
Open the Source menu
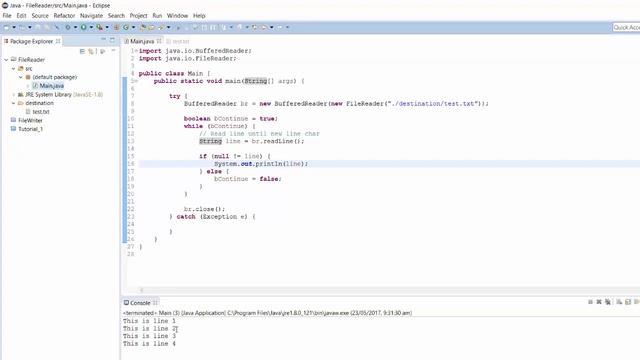point(40,16)
